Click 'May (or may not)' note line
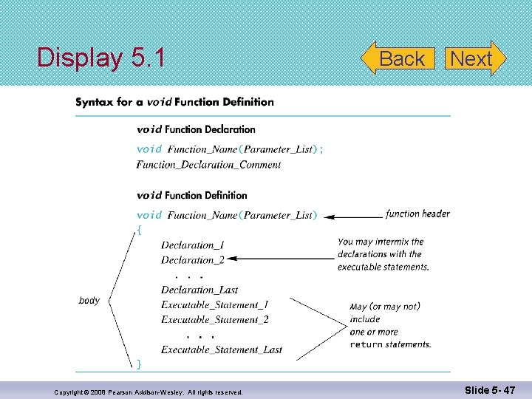532x399 pixels. point(385,307)
